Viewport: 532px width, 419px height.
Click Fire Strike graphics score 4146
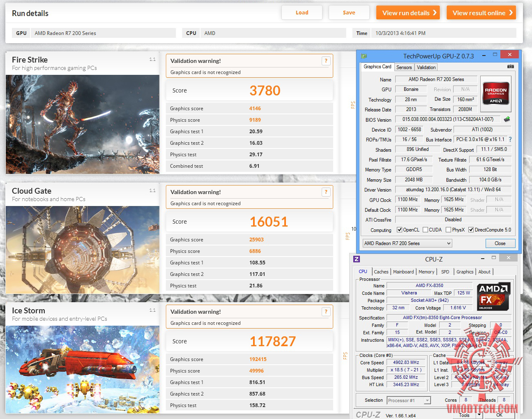[x=255, y=109]
